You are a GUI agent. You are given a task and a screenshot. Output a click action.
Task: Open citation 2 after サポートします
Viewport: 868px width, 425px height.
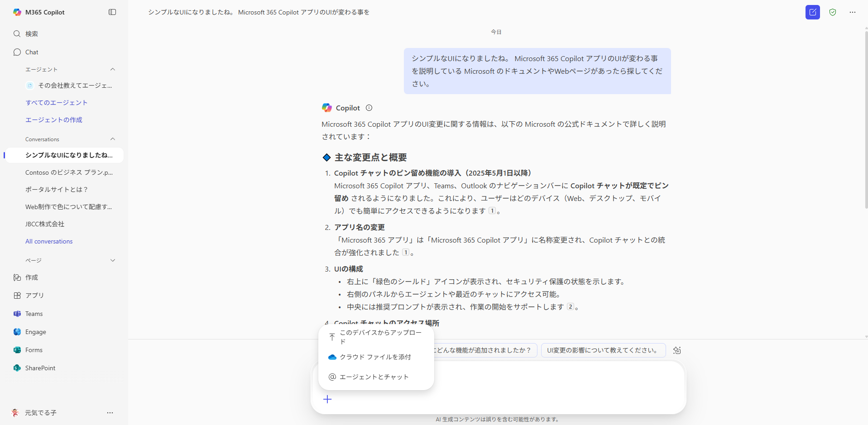click(x=571, y=306)
